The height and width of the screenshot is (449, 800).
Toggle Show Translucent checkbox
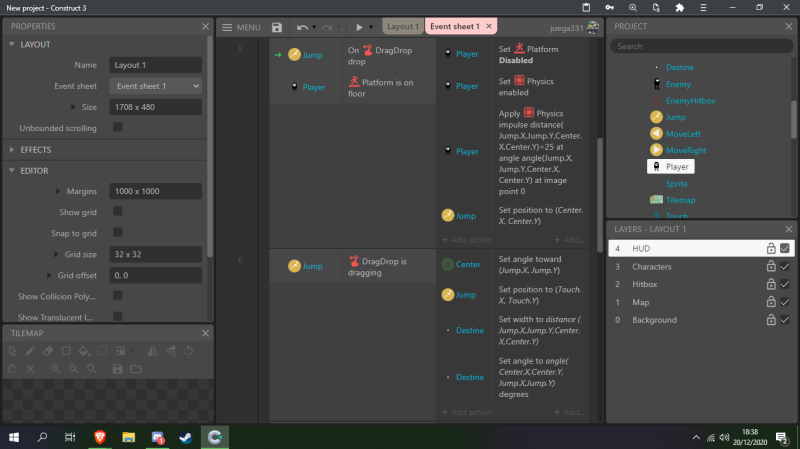click(117, 316)
